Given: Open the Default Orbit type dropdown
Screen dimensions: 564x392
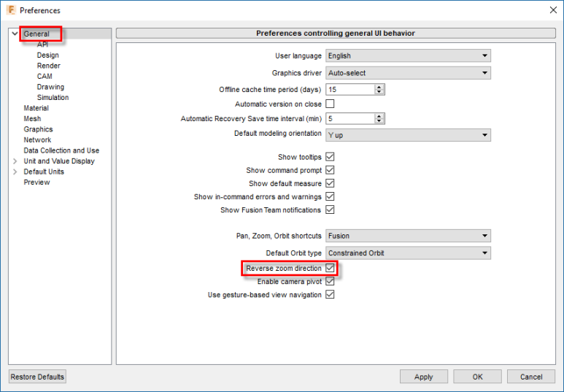Looking at the screenshot, I should click(x=409, y=253).
